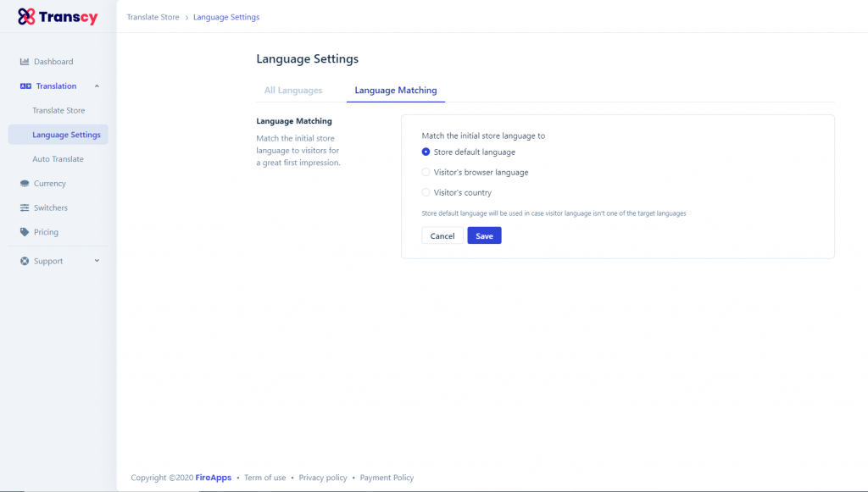Viewport: 868px width, 492px height.
Task: Click the Currency coins icon
Action: point(25,184)
